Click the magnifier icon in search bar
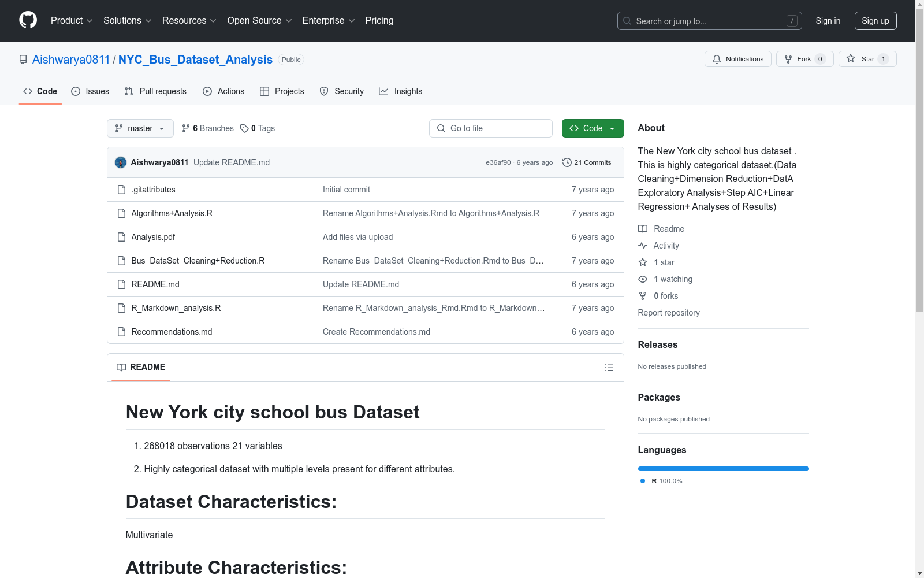The image size is (924, 578). pos(627,21)
